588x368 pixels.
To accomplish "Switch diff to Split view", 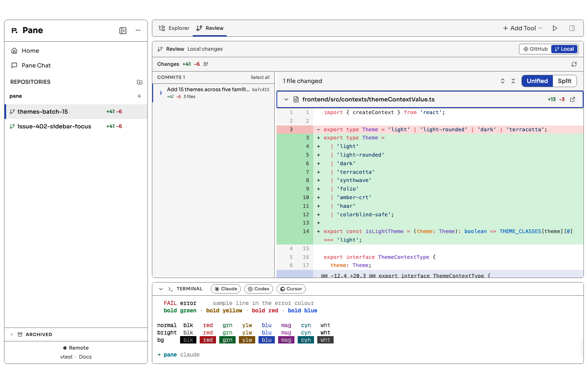I will pos(565,81).
